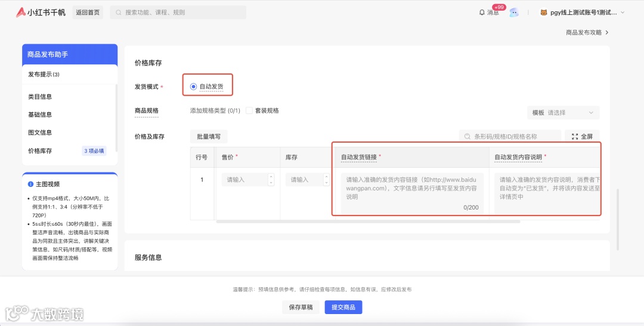Go to 类目信息 section
Image resolution: width=644 pixels, height=326 pixels.
[x=40, y=97]
